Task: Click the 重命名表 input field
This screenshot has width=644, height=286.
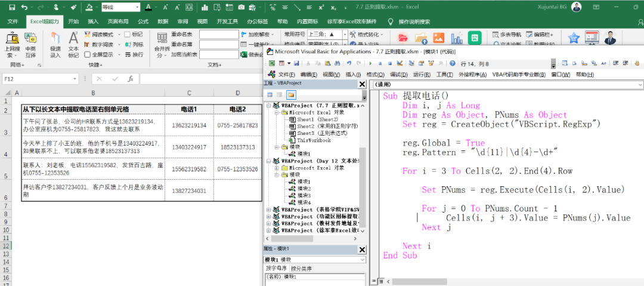Action: tap(219, 35)
